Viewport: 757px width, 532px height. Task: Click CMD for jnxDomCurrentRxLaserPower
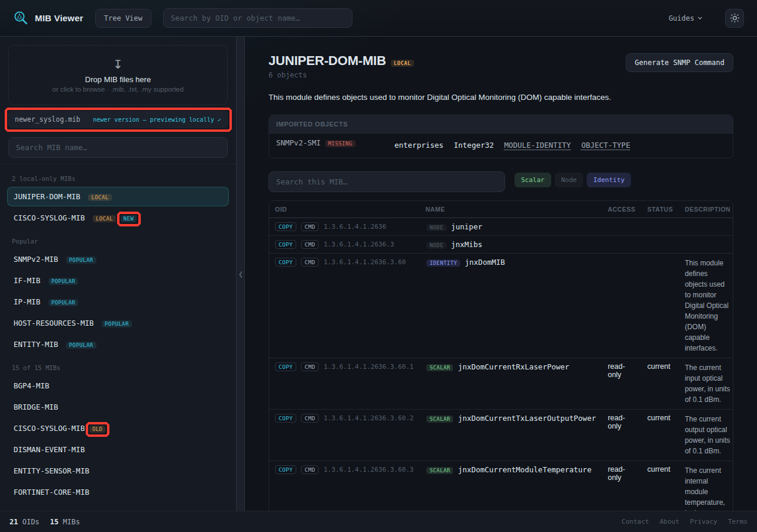pyautogui.click(x=310, y=366)
